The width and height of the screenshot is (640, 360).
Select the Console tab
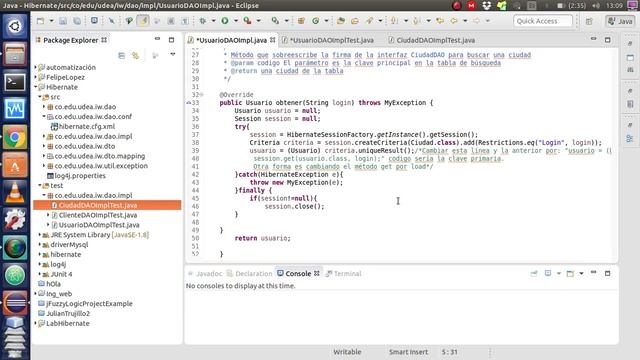(x=298, y=273)
